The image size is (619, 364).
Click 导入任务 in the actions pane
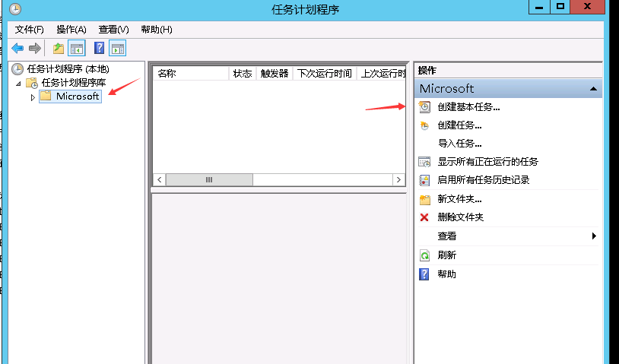(x=459, y=144)
